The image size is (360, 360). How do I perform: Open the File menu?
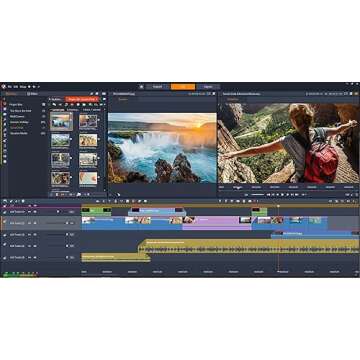point(10,87)
